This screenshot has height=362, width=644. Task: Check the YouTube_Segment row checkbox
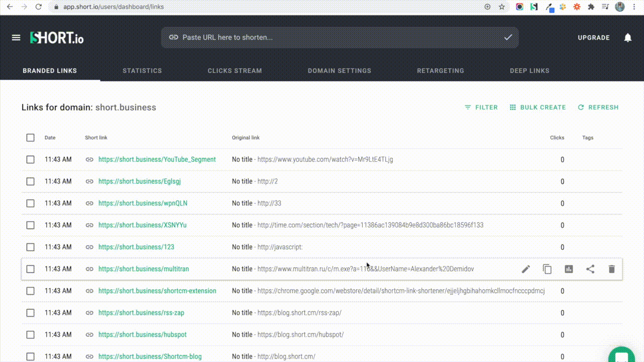[30, 159]
